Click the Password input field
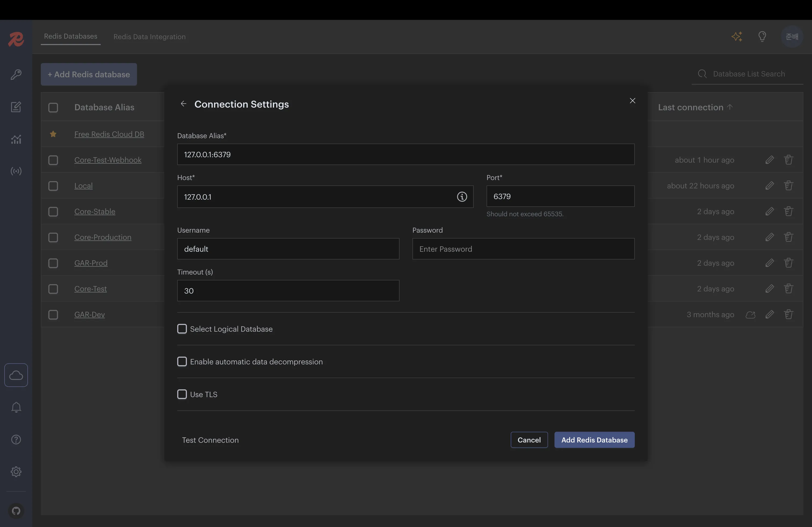The height and width of the screenshot is (527, 812). 523,249
